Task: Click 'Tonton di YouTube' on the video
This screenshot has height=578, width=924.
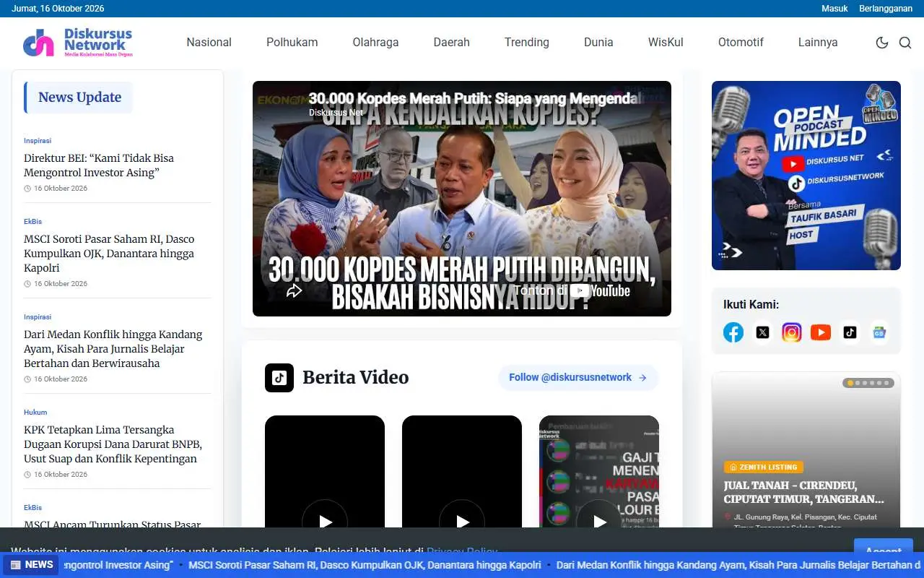Action: pos(572,290)
